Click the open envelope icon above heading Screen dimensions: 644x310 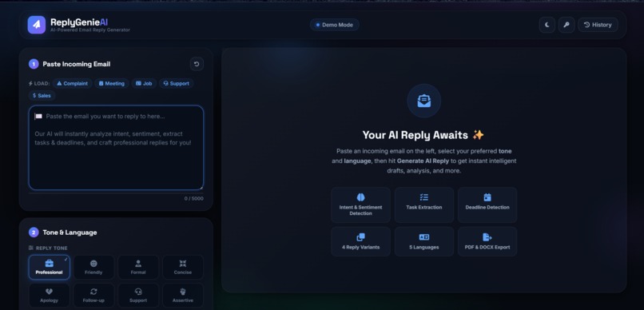pos(423,101)
